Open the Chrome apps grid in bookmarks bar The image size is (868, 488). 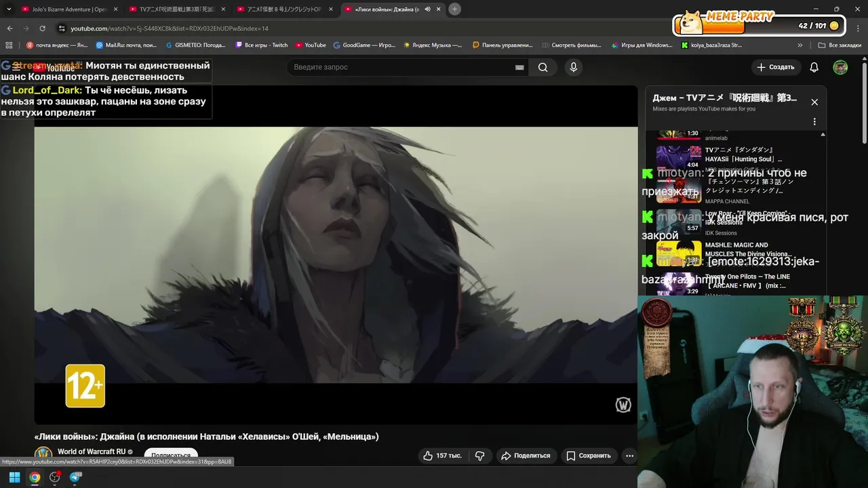point(9,45)
